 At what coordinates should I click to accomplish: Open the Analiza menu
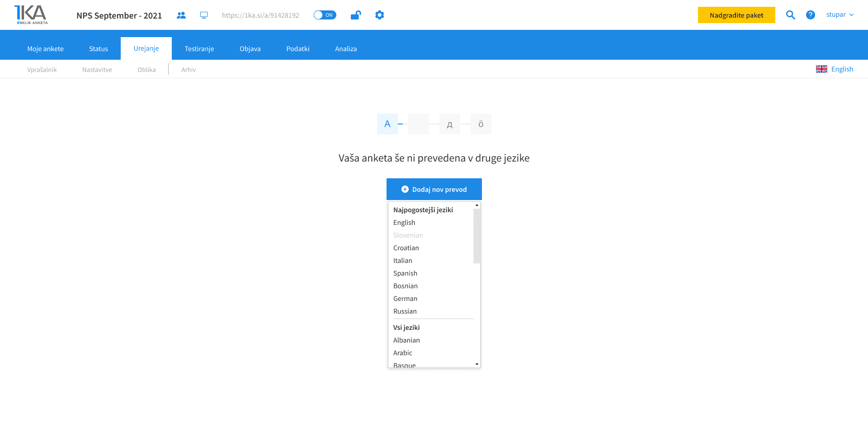(345, 48)
